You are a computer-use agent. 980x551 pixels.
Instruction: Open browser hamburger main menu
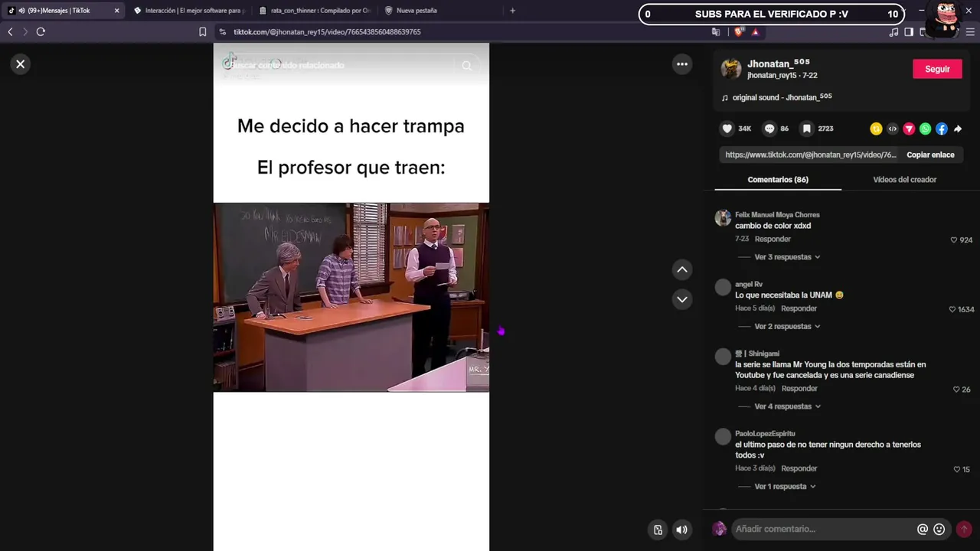point(971,31)
